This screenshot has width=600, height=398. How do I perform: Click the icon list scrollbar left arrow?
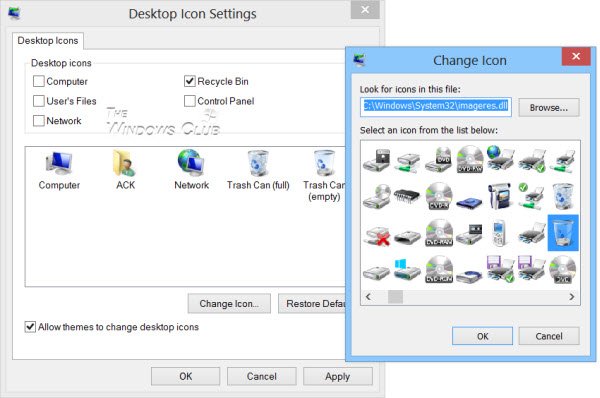(x=368, y=297)
